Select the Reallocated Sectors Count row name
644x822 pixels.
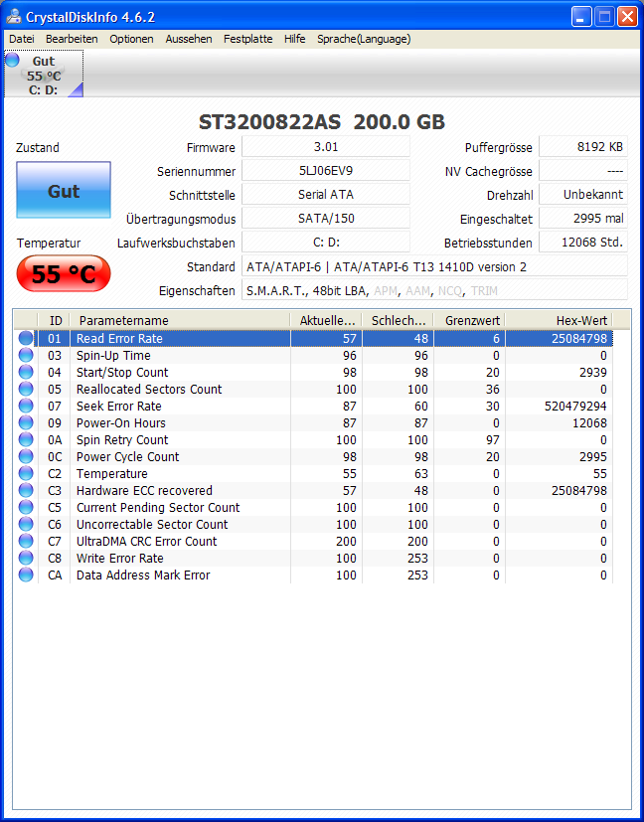(149, 389)
